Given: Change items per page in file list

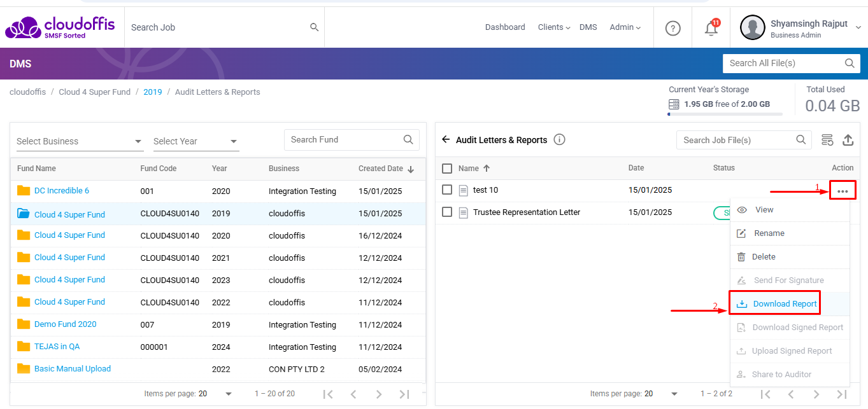Looking at the screenshot, I should pos(661,394).
